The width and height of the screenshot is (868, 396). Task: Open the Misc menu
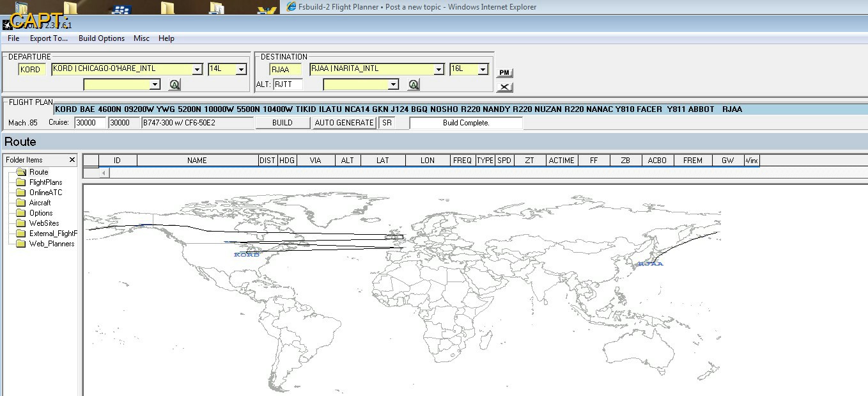click(x=141, y=38)
